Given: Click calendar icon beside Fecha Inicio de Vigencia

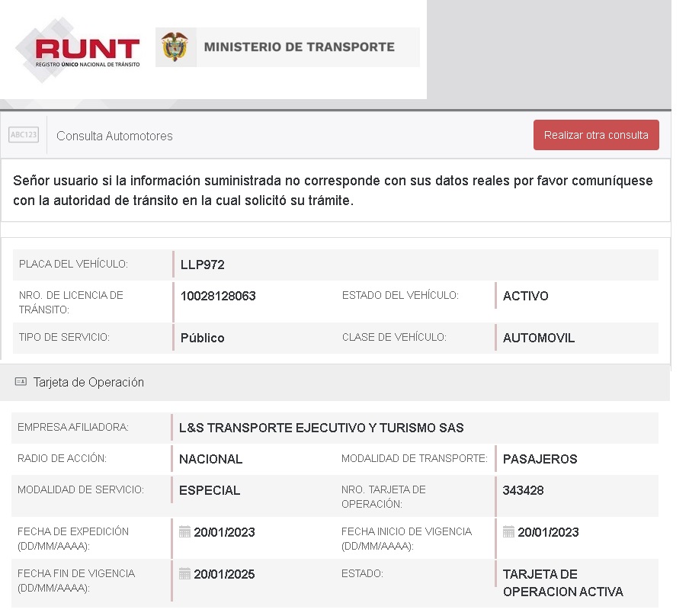Looking at the screenshot, I should (508, 532).
